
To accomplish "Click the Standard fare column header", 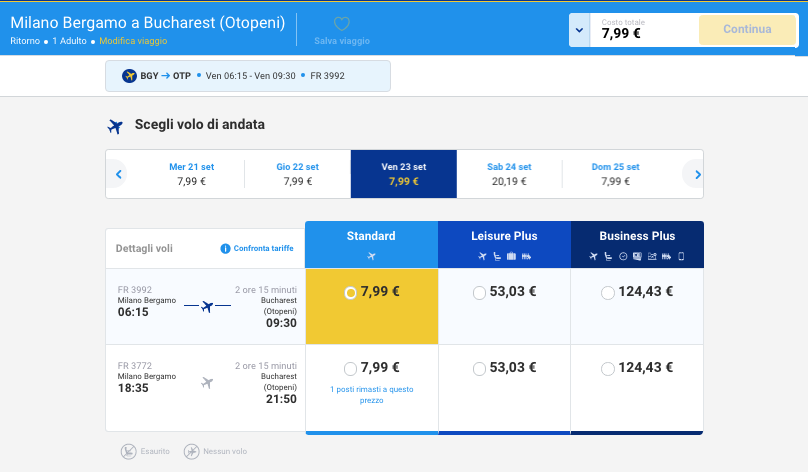I will point(371,244).
